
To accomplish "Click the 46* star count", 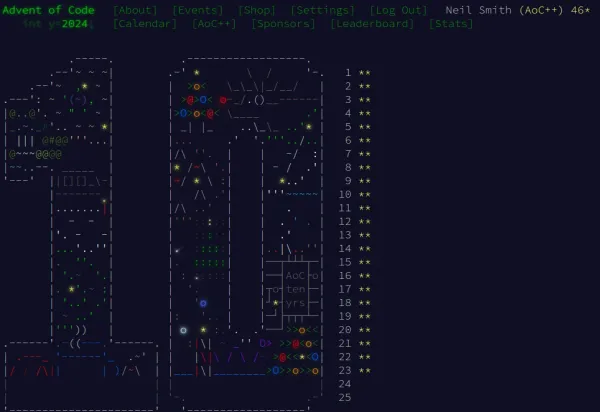I will click(x=580, y=10).
